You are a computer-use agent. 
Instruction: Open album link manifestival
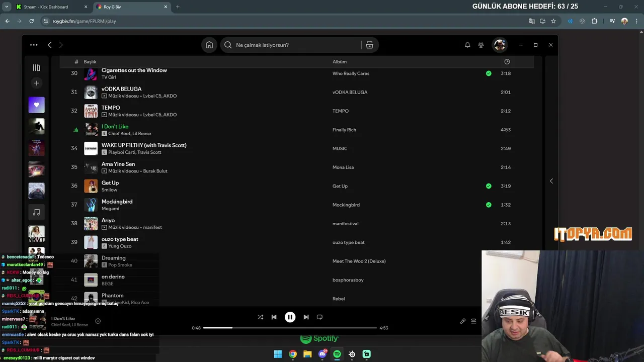345,224
